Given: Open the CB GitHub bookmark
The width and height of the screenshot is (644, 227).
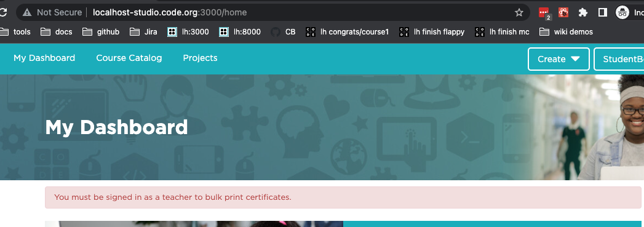Looking at the screenshot, I should 283,31.
